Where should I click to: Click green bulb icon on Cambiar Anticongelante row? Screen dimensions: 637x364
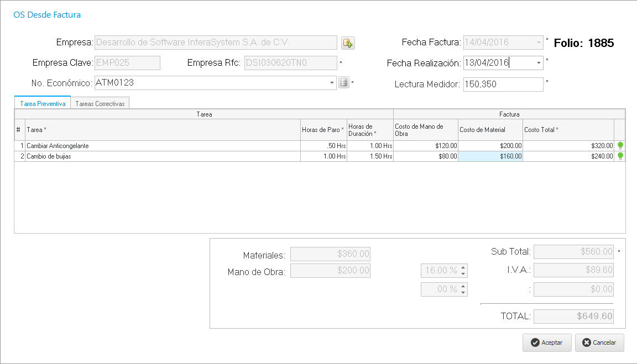pyautogui.click(x=620, y=146)
